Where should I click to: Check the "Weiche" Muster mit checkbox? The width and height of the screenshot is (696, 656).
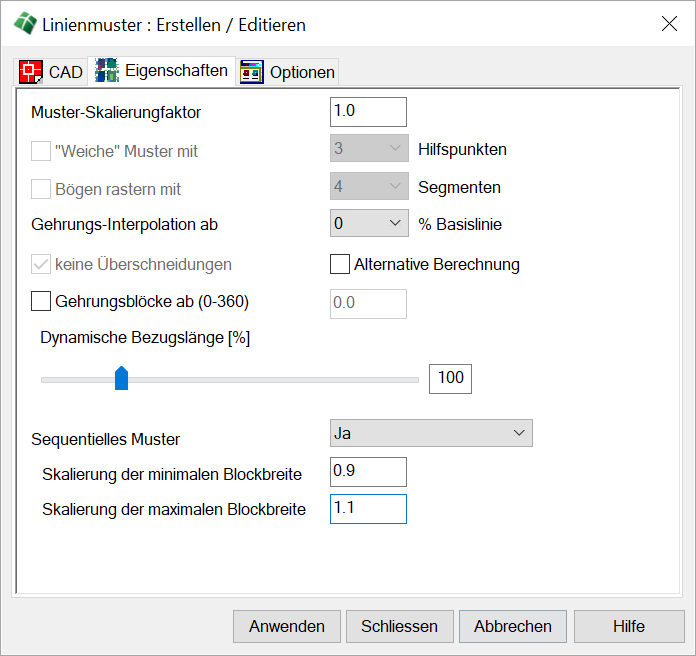(x=41, y=151)
